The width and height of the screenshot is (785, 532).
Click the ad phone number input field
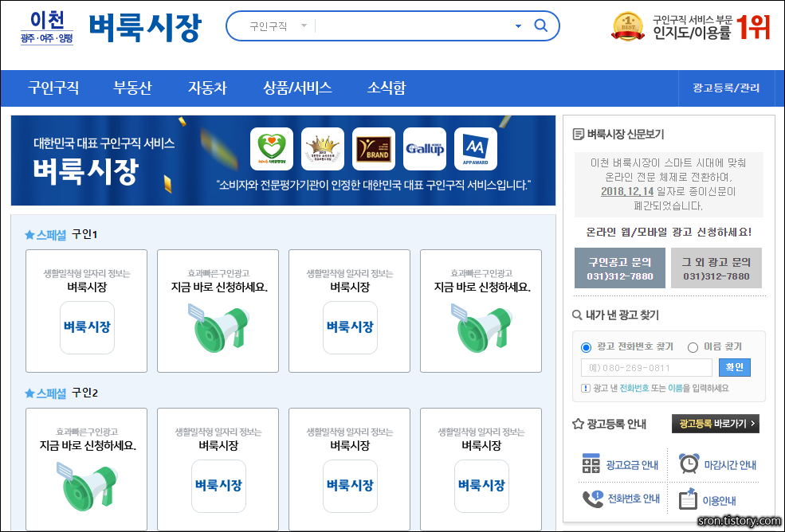coord(646,368)
